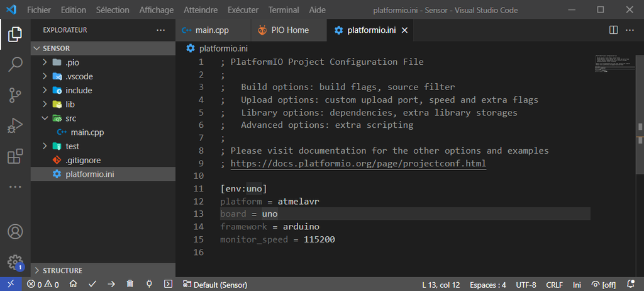This screenshot has height=291, width=644.
Task: Click on the platform = atmelavr line
Action: click(270, 202)
